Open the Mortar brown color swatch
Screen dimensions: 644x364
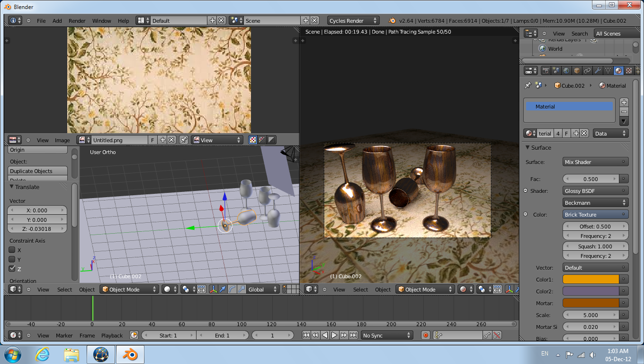pyautogui.click(x=591, y=303)
